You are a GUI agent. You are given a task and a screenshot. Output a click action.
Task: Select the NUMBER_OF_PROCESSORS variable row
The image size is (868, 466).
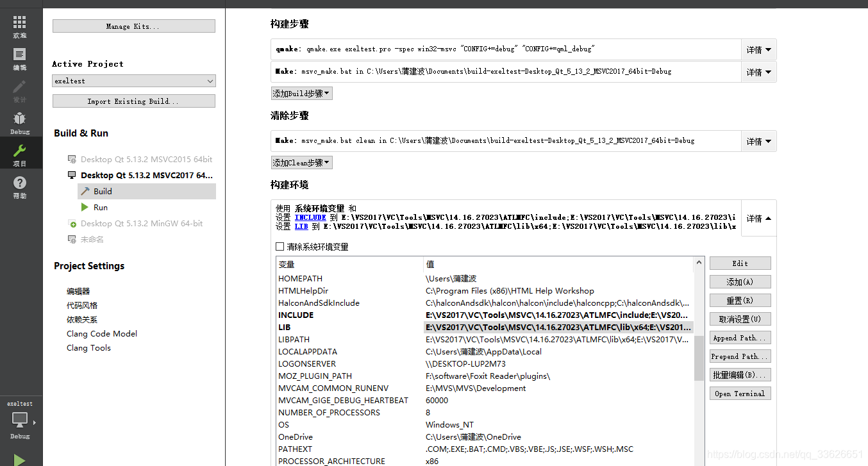pos(485,413)
